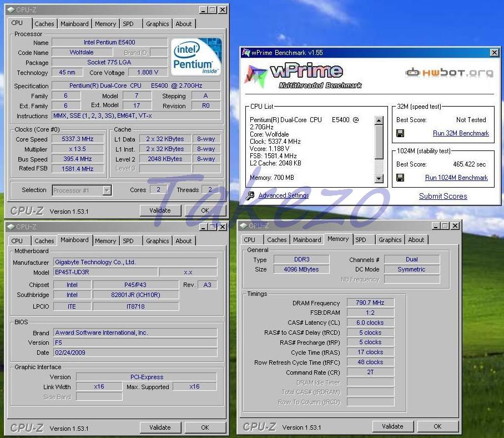This screenshot has height=438, width=504.
Task: Click OK in the CPU-Z processor window
Action: point(205,210)
